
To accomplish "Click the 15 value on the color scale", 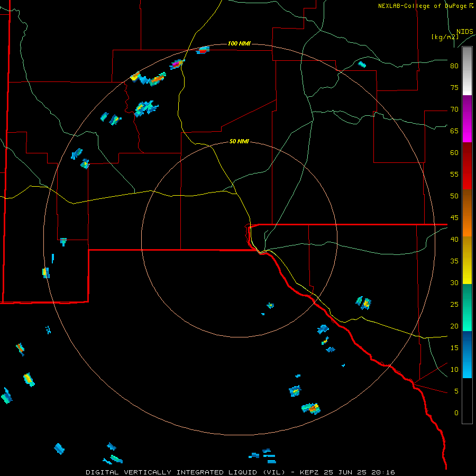I will pyautogui.click(x=454, y=347).
